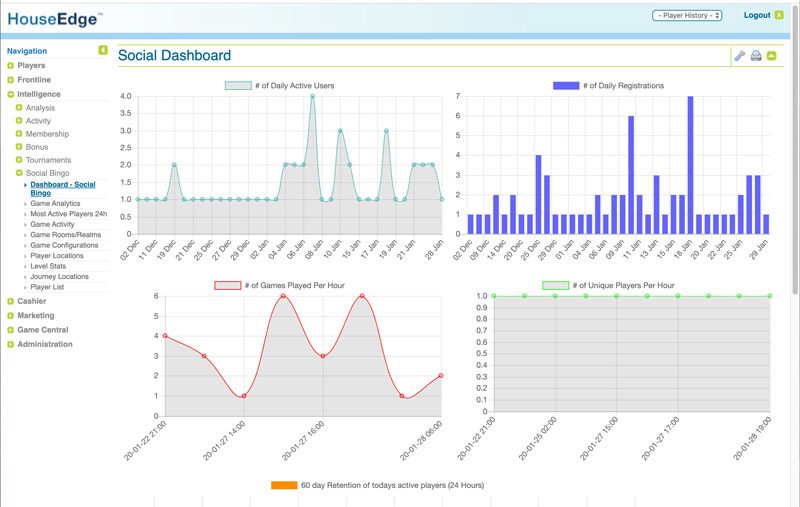The image size is (800, 507).
Task: Open Game Configurations page
Action: point(64,245)
